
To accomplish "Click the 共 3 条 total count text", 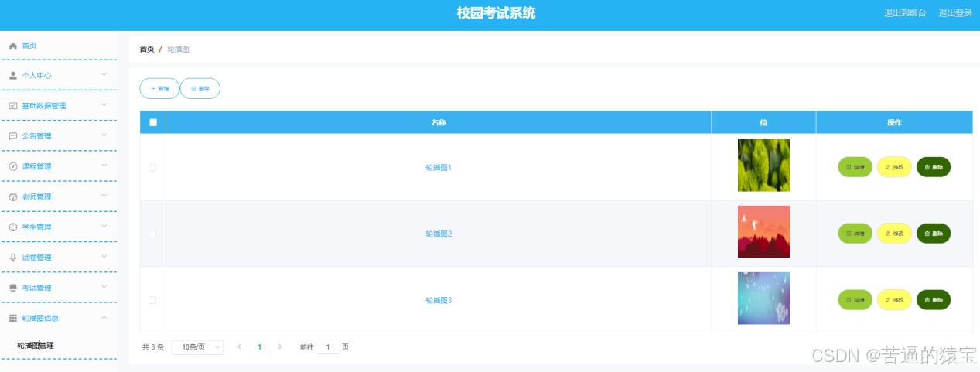I will pos(153,347).
